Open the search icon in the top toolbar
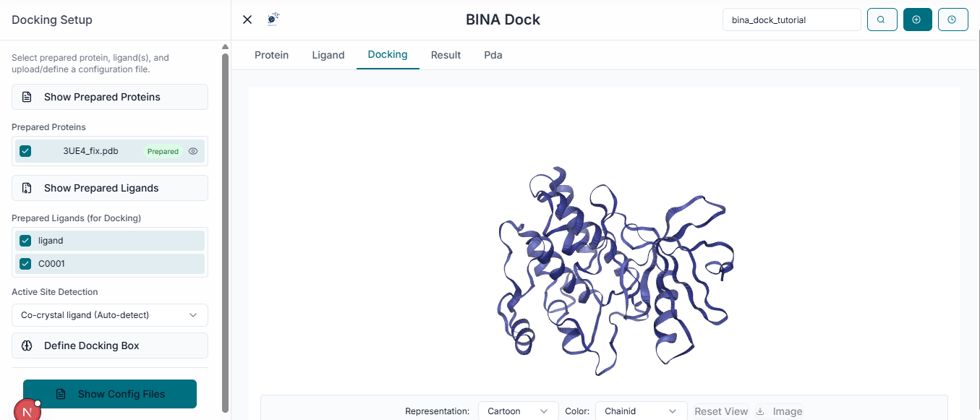 click(882, 20)
